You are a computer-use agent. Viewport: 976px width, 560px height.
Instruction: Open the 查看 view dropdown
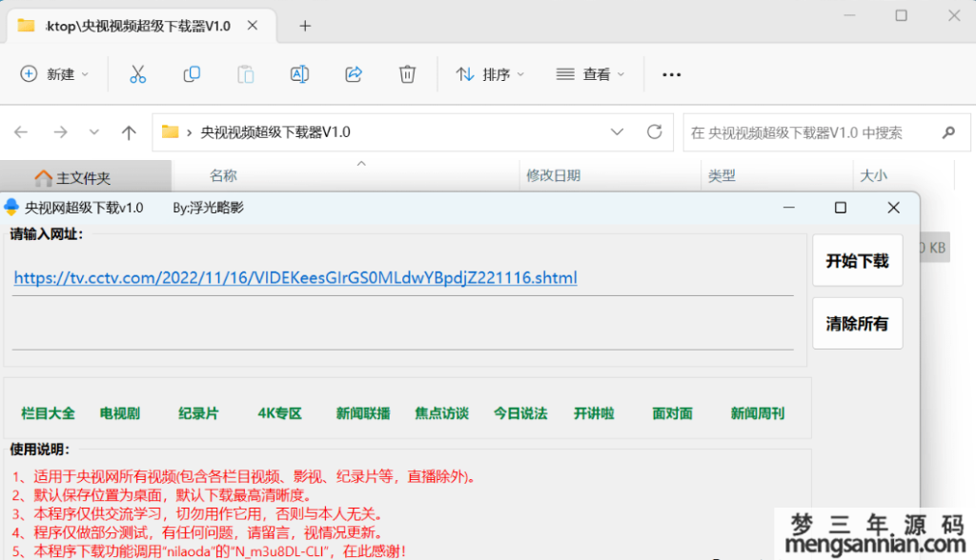click(590, 74)
